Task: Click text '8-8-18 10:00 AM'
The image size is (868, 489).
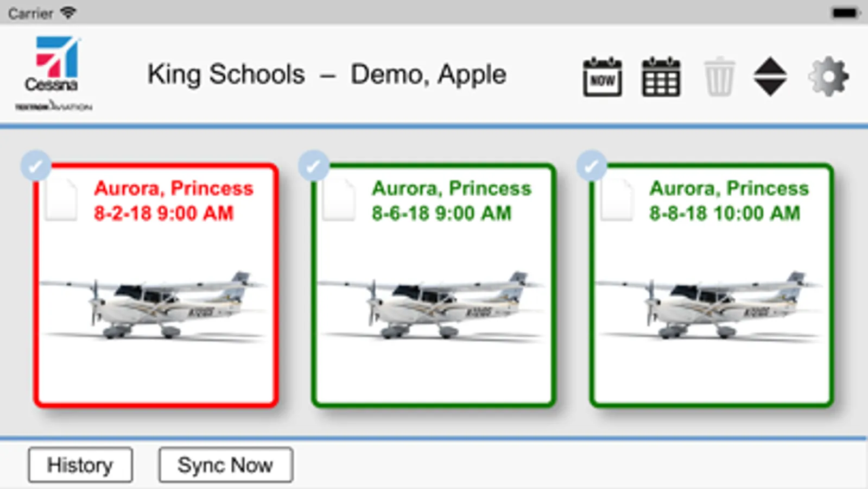Action: pyautogui.click(x=725, y=214)
